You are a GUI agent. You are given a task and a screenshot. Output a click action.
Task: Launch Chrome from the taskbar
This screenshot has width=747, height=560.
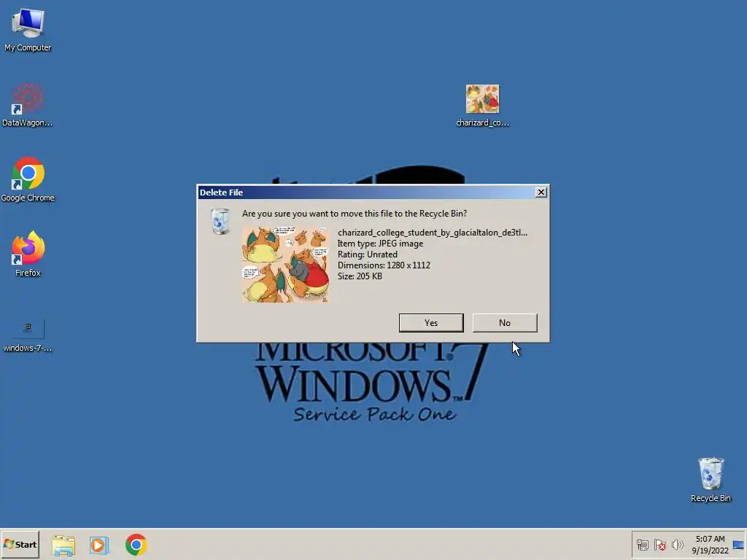pyautogui.click(x=136, y=545)
